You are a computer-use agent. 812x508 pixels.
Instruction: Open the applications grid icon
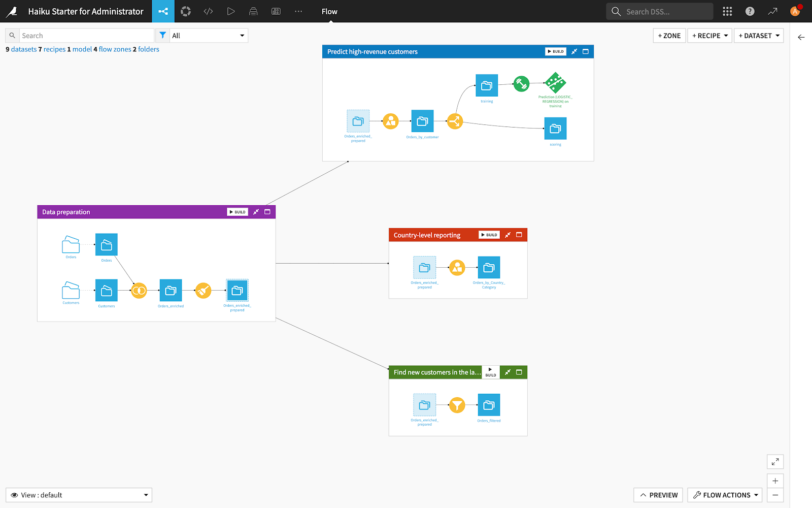coord(727,11)
